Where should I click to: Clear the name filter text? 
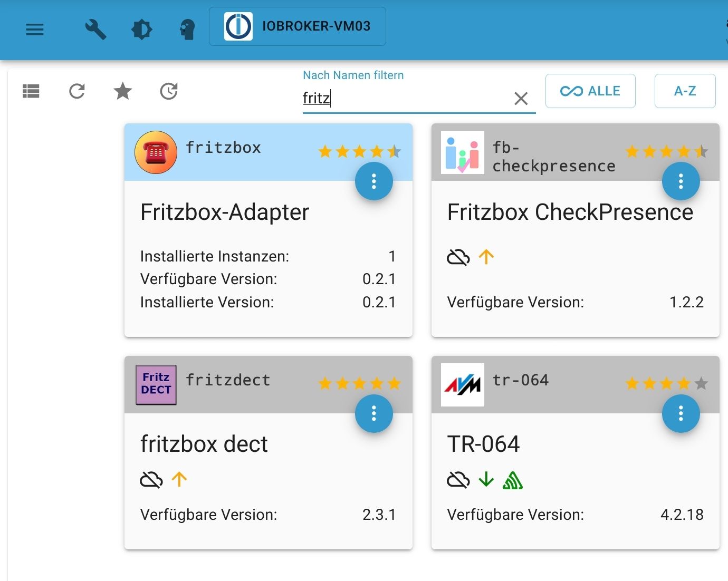[x=521, y=99]
